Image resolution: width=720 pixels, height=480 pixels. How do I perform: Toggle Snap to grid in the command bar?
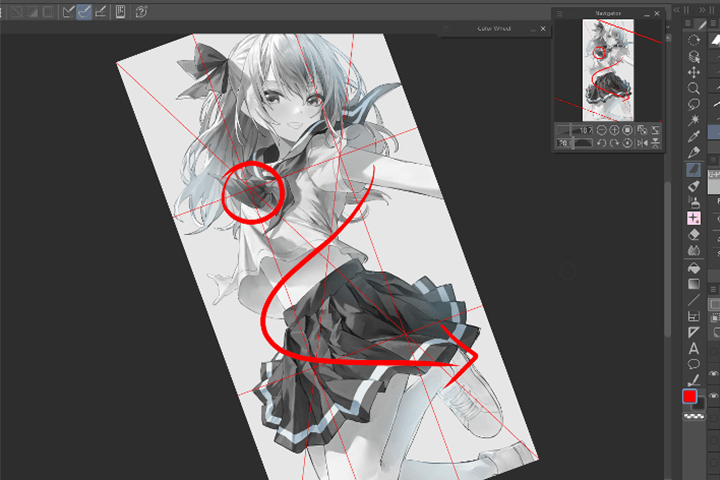(x=101, y=11)
